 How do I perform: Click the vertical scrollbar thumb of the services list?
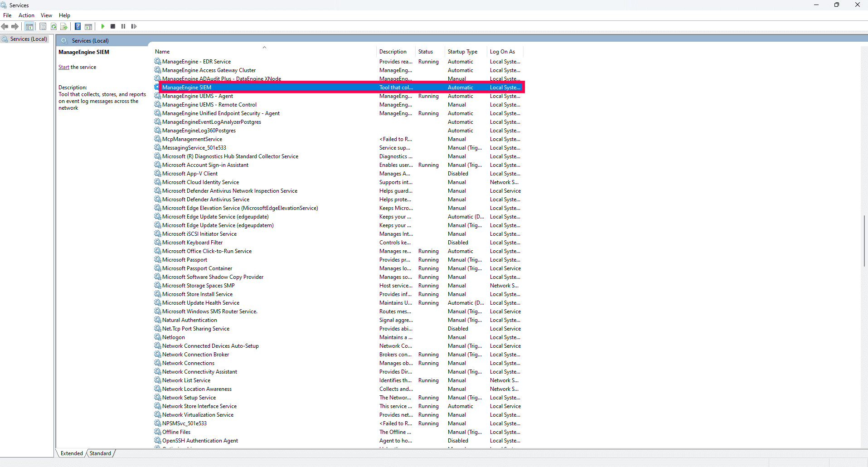click(x=864, y=240)
